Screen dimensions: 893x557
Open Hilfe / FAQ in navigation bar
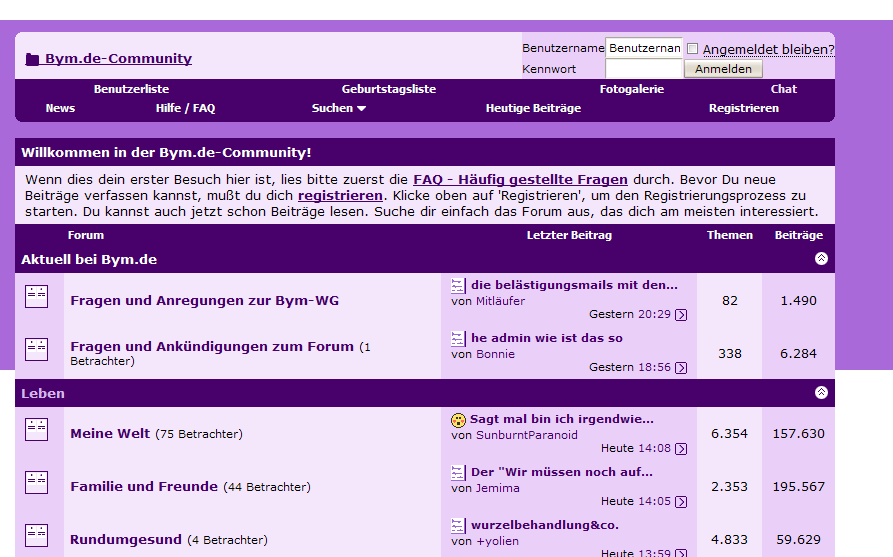(186, 108)
